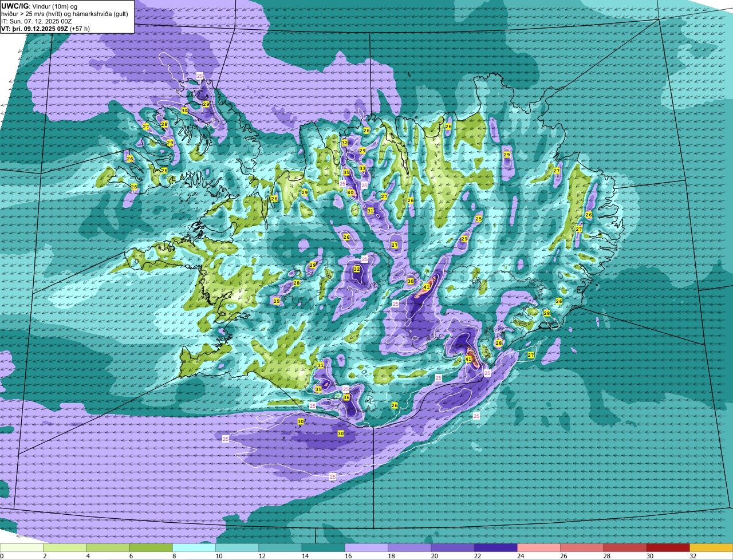Select the light lavender 16–18 m/s swatch
733x560 pixels.
pyautogui.click(x=366, y=547)
